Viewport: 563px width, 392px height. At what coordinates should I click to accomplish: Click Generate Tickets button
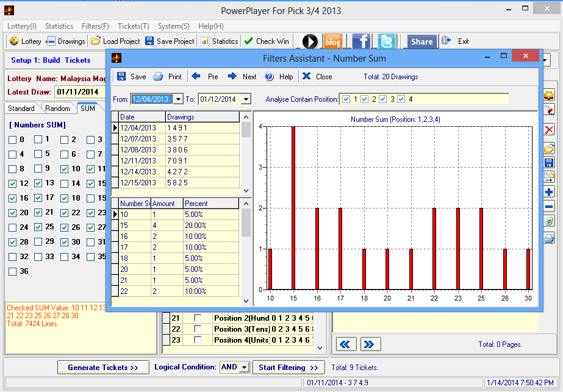(103, 367)
